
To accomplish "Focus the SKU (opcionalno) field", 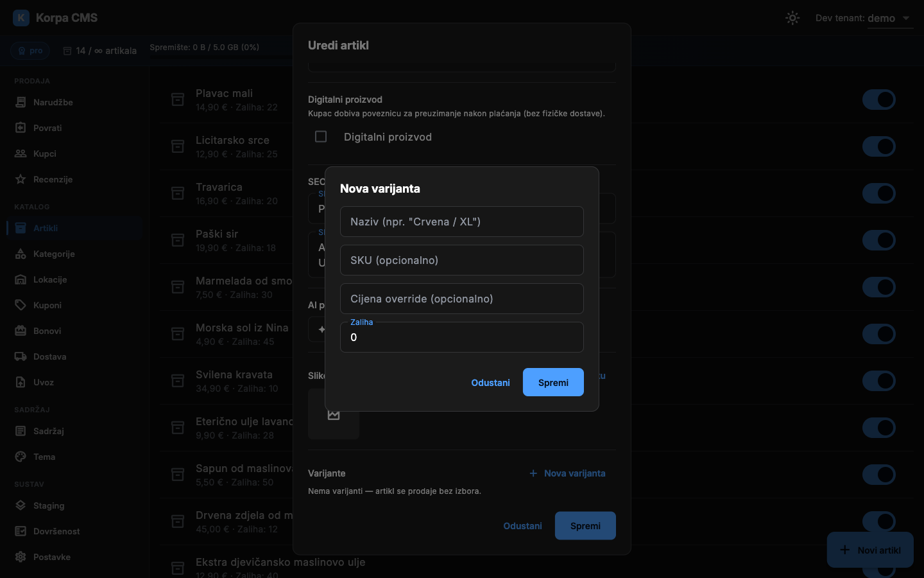I will [462, 260].
